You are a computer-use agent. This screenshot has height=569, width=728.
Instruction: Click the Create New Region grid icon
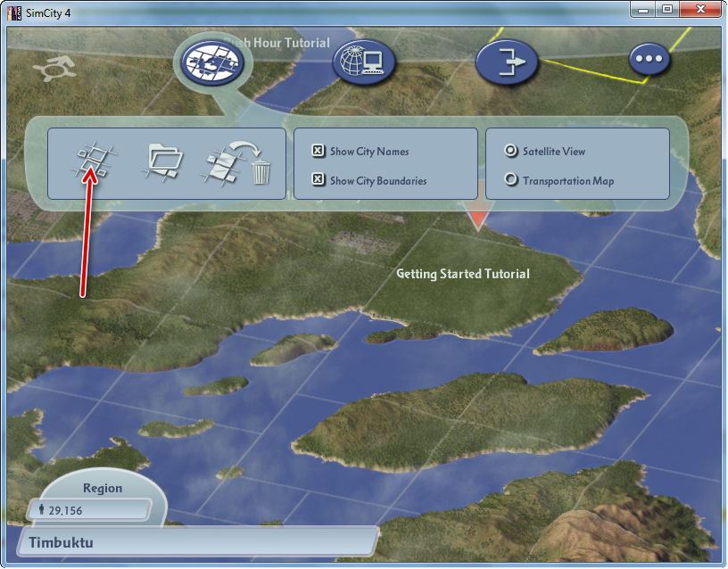(x=95, y=161)
